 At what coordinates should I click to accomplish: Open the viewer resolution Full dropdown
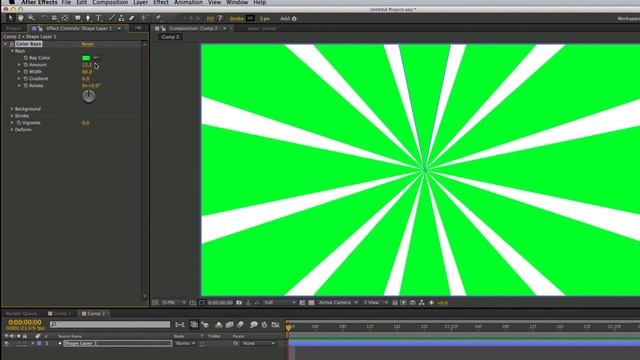(x=280, y=302)
